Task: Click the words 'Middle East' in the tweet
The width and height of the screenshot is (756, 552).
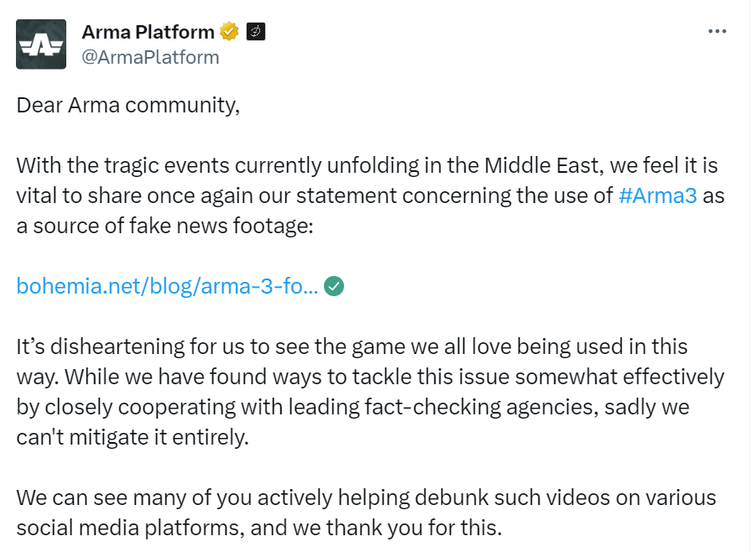Action: 541,165
